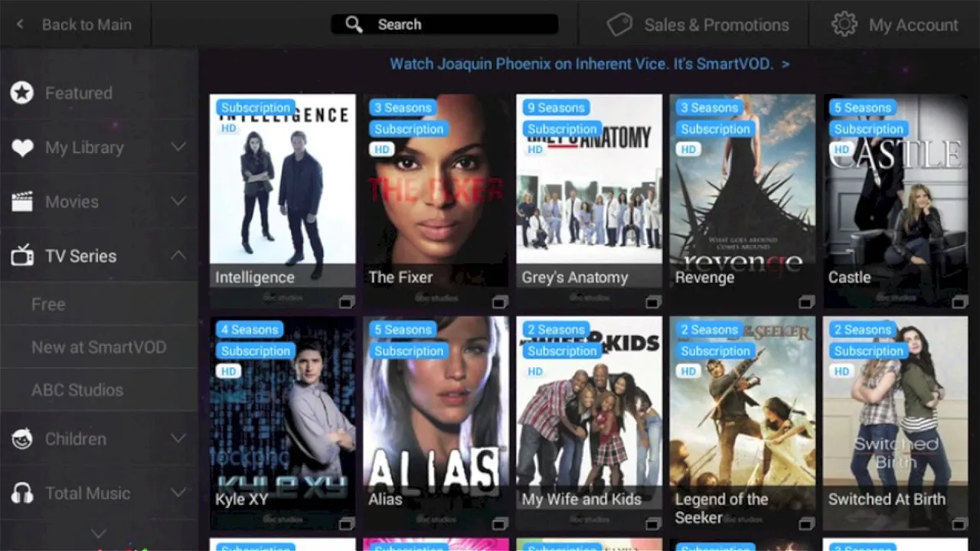Open the Inherent Vice SmartVOD promo link

point(590,64)
